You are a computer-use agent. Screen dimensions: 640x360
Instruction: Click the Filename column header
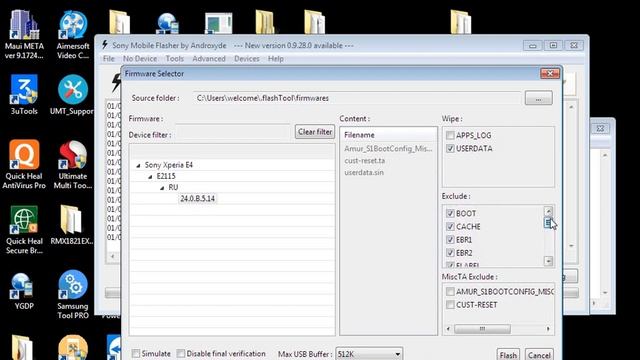click(x=388, y=135)
